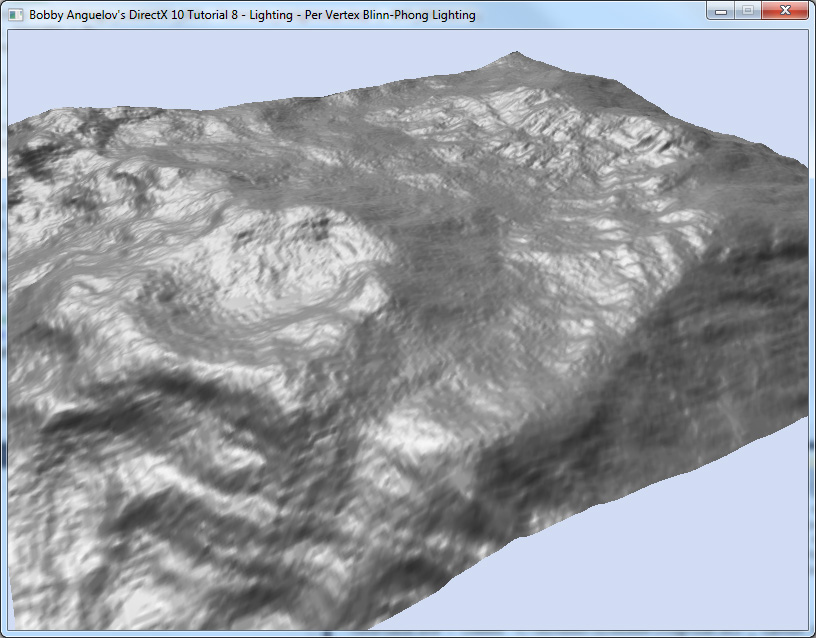This screenshot has height=638, width=816.
Task: Minimize the DirectX tutorial window
Action: pyautogui.click(x=721, y=11)
